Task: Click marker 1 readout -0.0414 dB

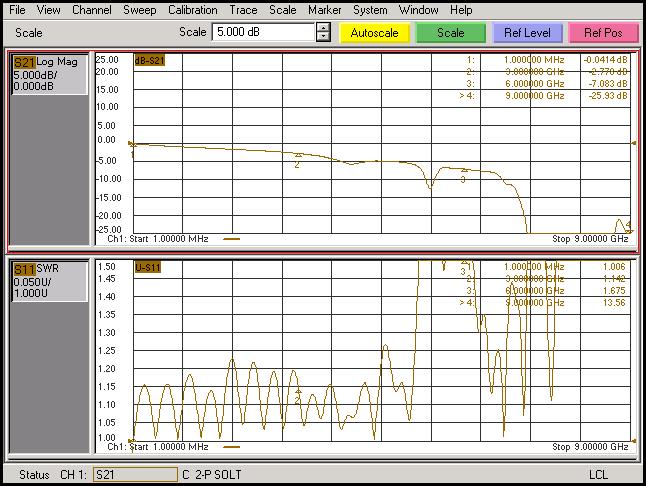Action: [605, 60]
